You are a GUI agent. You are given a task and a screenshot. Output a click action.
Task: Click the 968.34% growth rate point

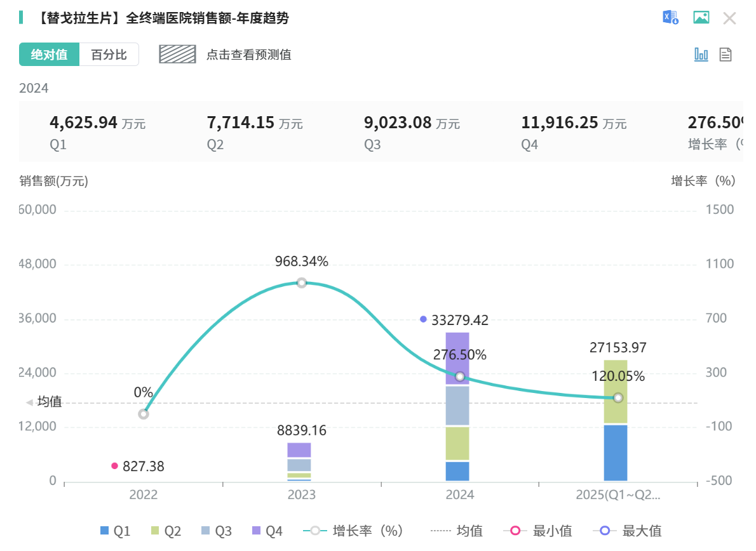pos(302,282)
